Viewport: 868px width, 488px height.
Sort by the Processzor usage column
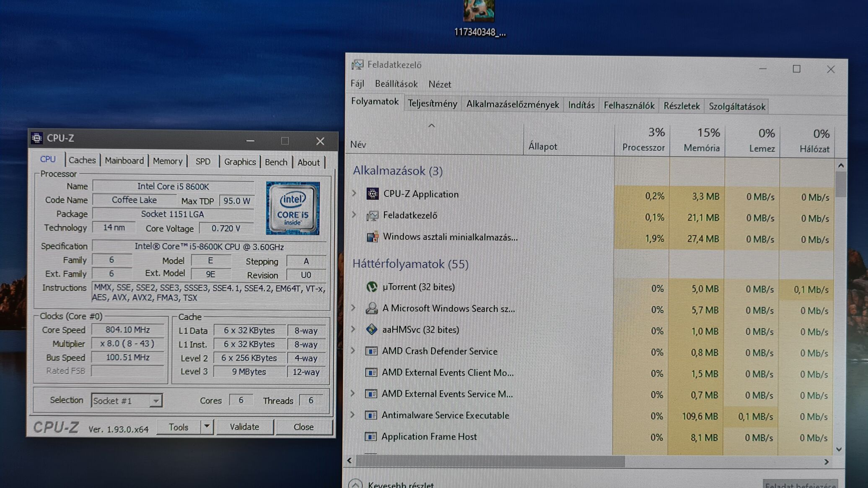tap(642, 141)
